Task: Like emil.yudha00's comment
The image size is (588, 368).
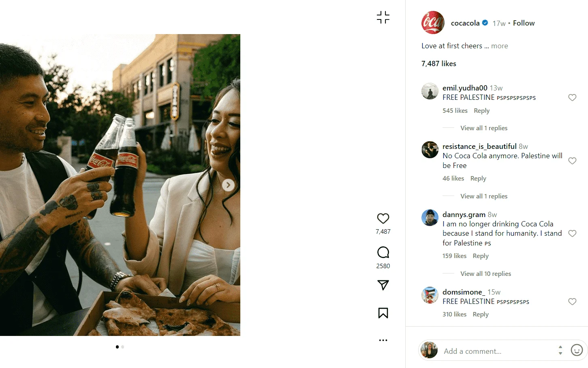Action: click(x=572, y=98)
